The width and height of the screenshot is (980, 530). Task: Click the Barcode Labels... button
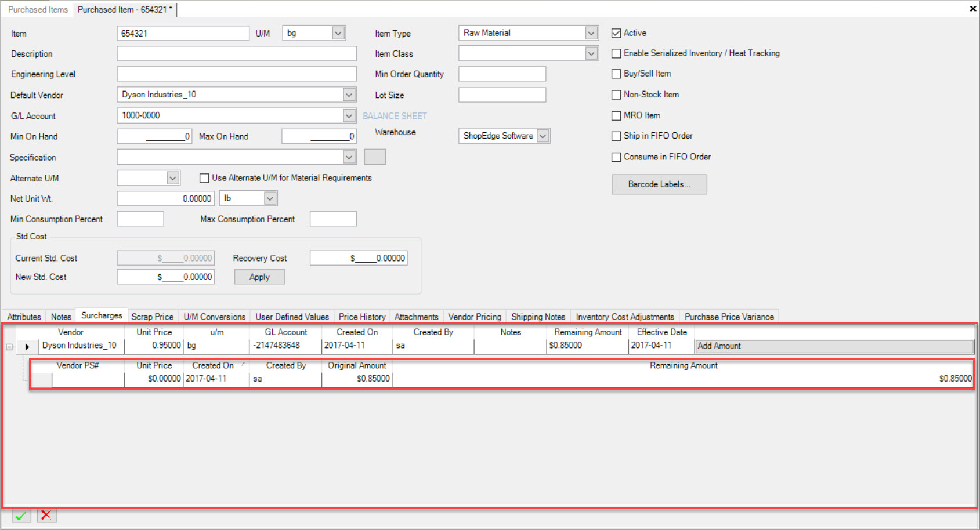(659, 184)
